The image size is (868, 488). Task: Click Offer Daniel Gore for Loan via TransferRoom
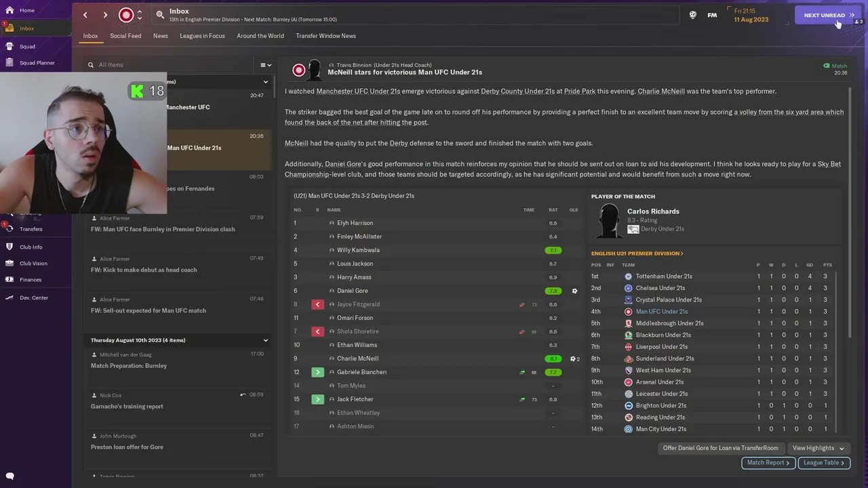click(720, 448)
